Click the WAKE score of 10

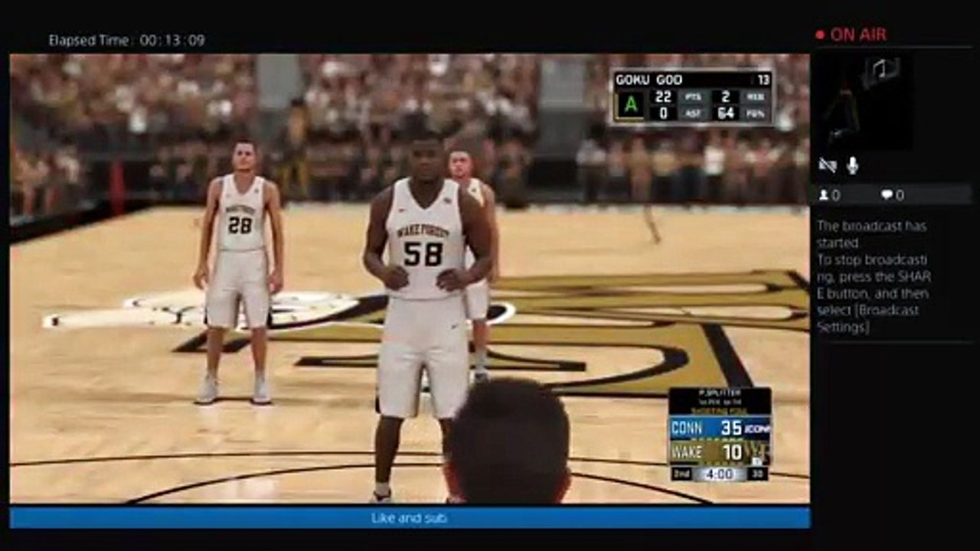(x=733, y=452)
